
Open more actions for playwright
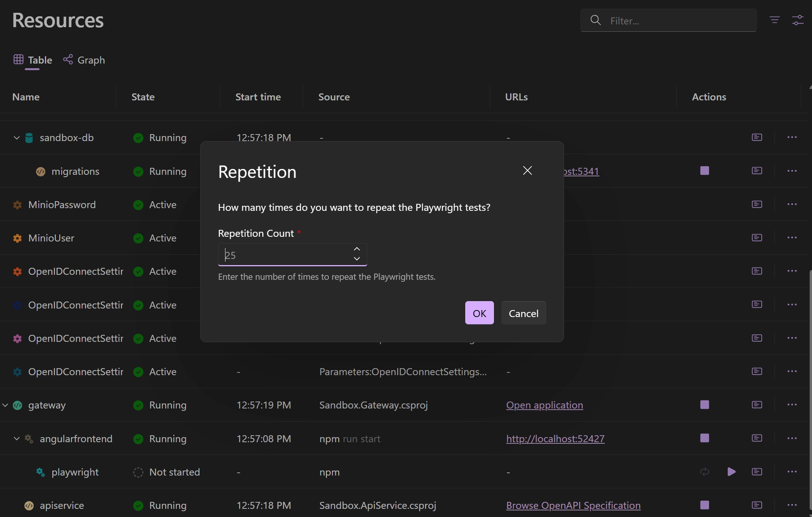coord(792,472)
